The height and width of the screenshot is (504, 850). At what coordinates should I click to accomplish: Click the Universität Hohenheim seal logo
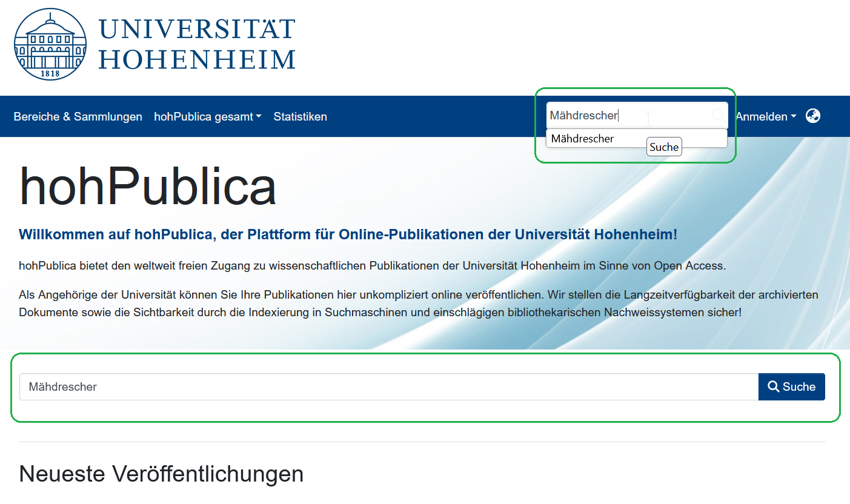point(50,44)
